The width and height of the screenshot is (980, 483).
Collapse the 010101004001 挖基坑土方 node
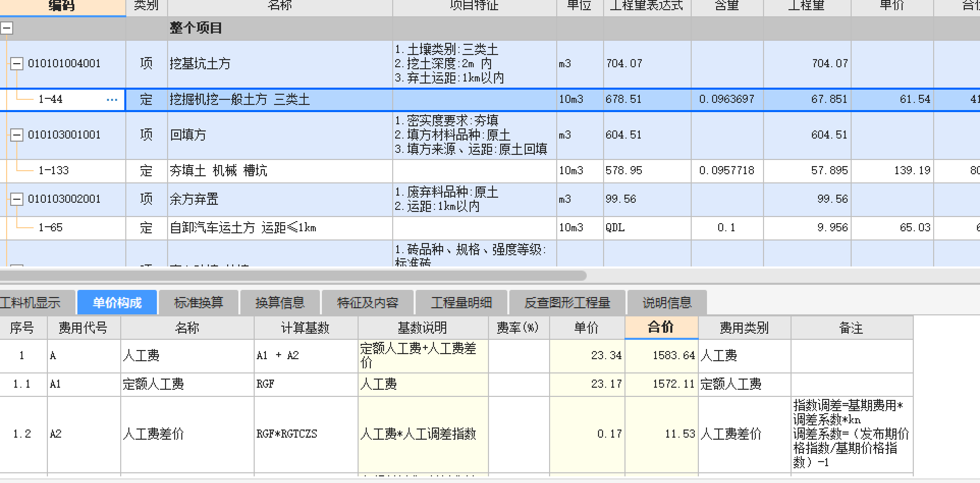pos(17,63)
